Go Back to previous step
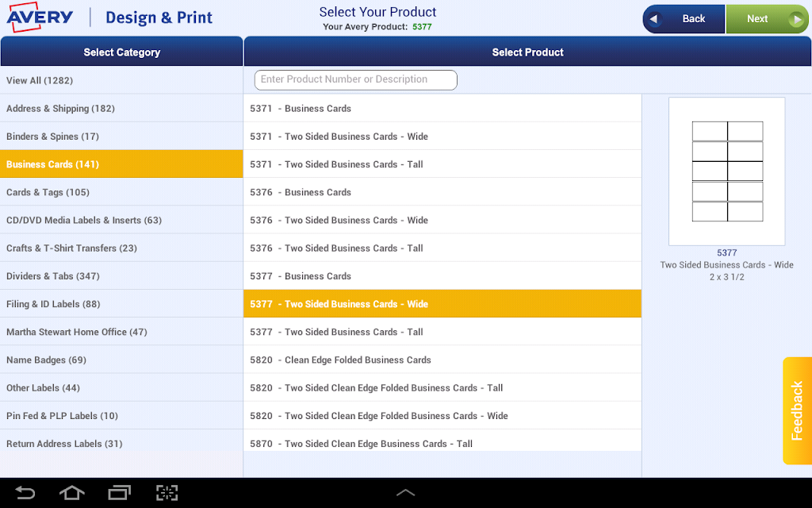Image resolution: width=812 pixels, height=508 pixels. (684, 19)
